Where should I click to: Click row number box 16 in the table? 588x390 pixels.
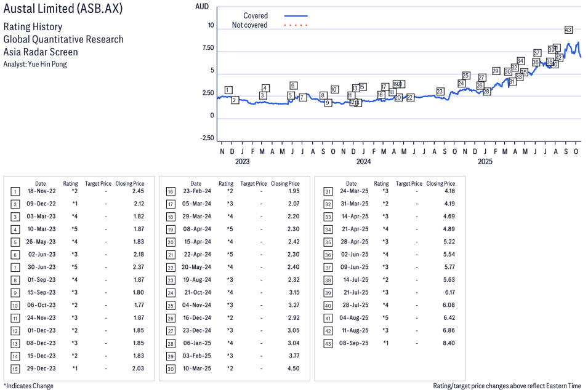tap(171, 191)
